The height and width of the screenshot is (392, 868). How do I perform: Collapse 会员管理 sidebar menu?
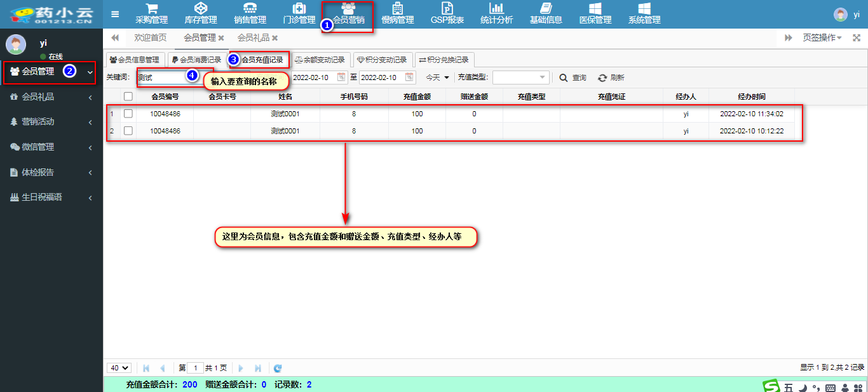click(x=51, y=72)
